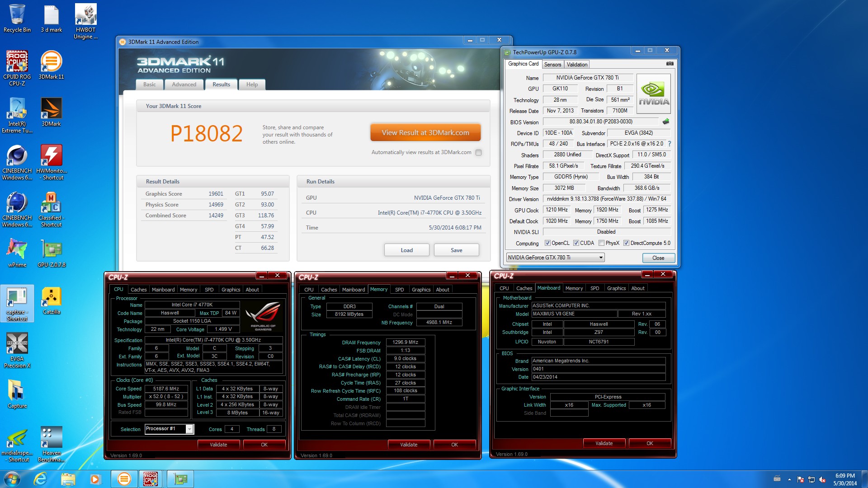Click the Load button in Run Details
The width and height of the screenshot is (868, 488).
click(x=406, y=250)
